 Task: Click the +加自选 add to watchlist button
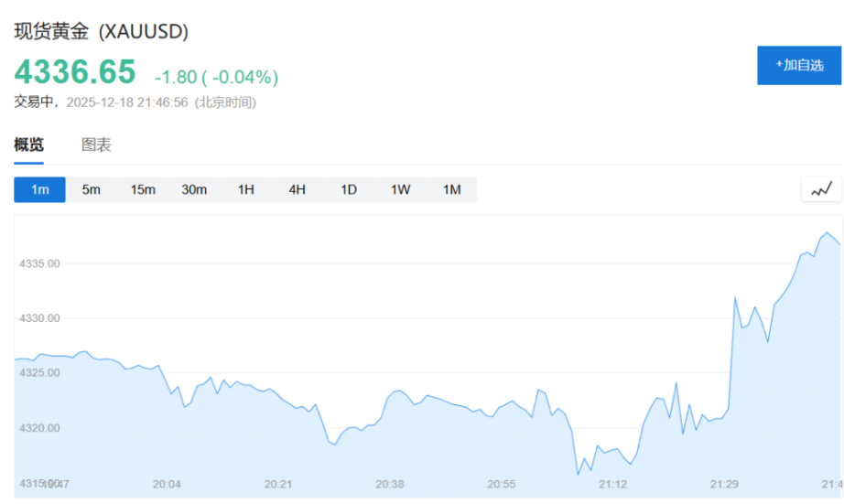[798, 65]
